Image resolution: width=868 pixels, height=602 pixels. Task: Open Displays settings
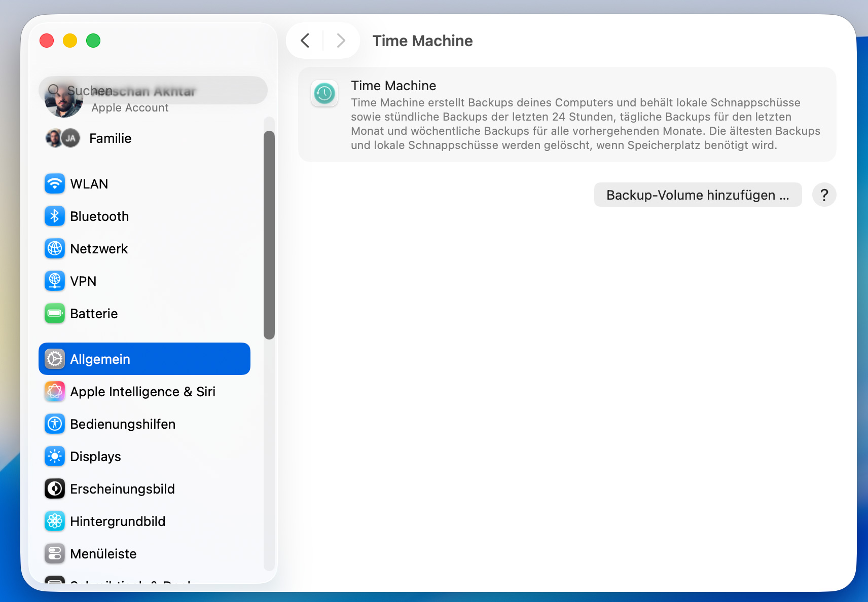pyautogui.click(x=144, y=457)
